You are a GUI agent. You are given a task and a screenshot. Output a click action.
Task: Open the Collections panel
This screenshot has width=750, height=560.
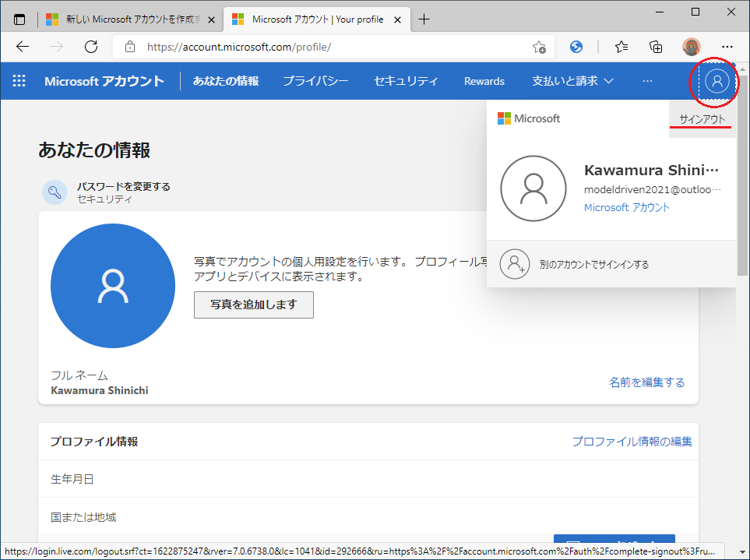tap(656, 47)
